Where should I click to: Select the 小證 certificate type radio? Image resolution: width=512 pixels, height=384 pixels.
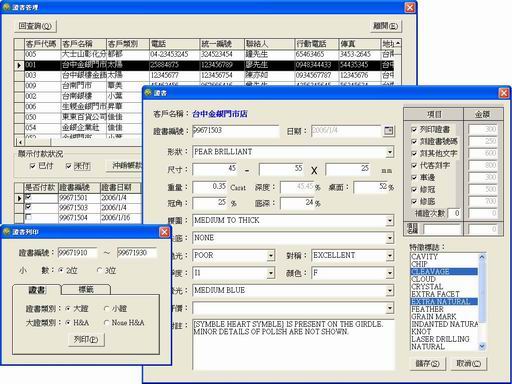[107, 309]
